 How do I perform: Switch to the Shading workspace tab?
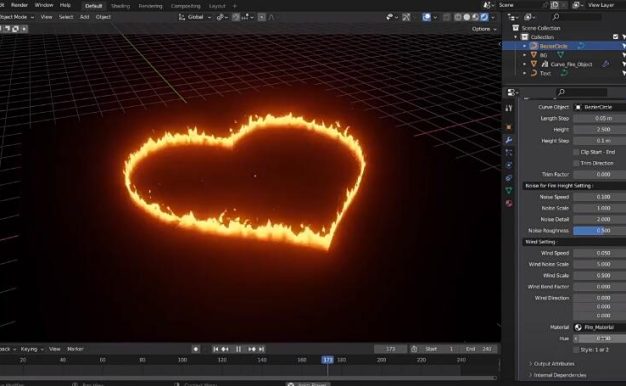[x=121, y=6]
